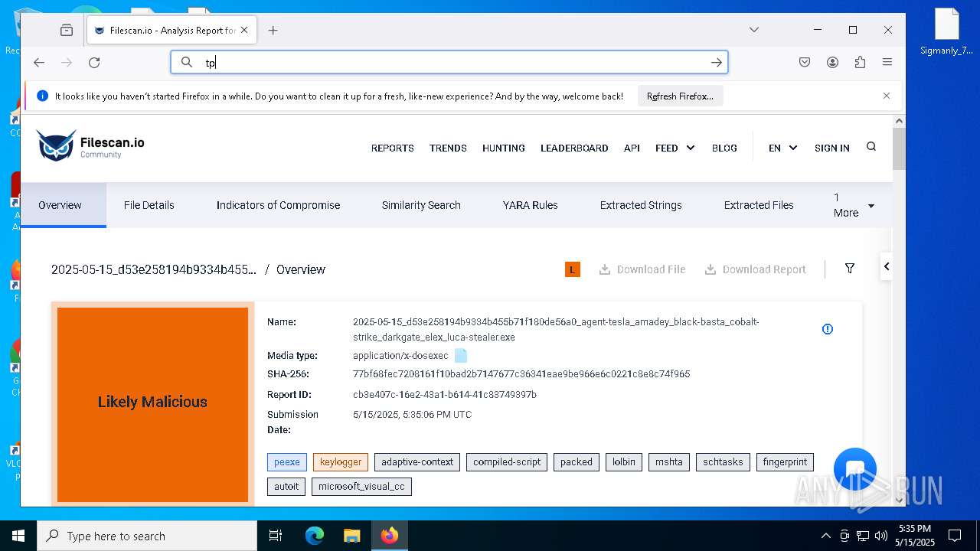The image size is (980, 551).
Task: Expand EN language dropdown
Action: [x=782, y=148]
